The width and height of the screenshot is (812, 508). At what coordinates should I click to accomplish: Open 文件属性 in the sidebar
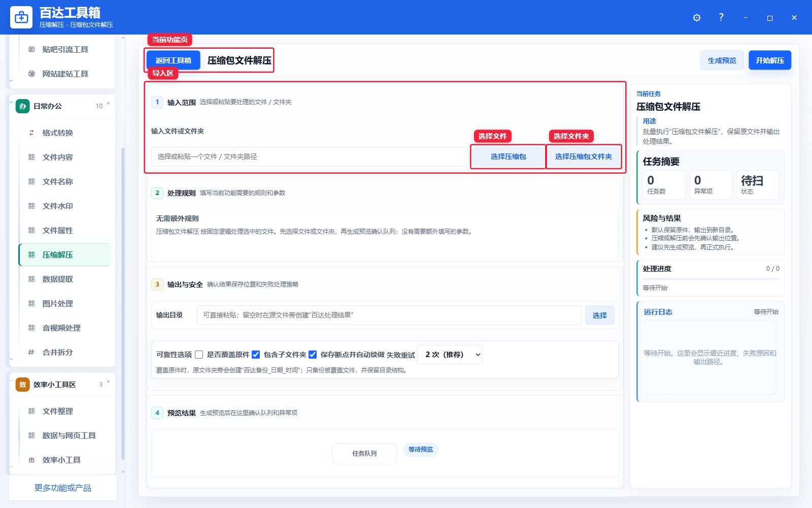click(65, 230)
